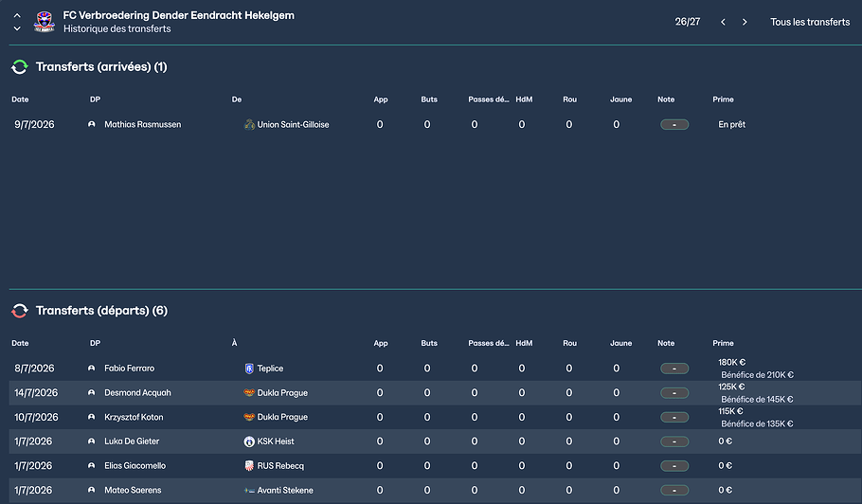Sort arrivals by Buts column header
The height and width of the screenshot is (504, 862).
click(x=430, y=99)
